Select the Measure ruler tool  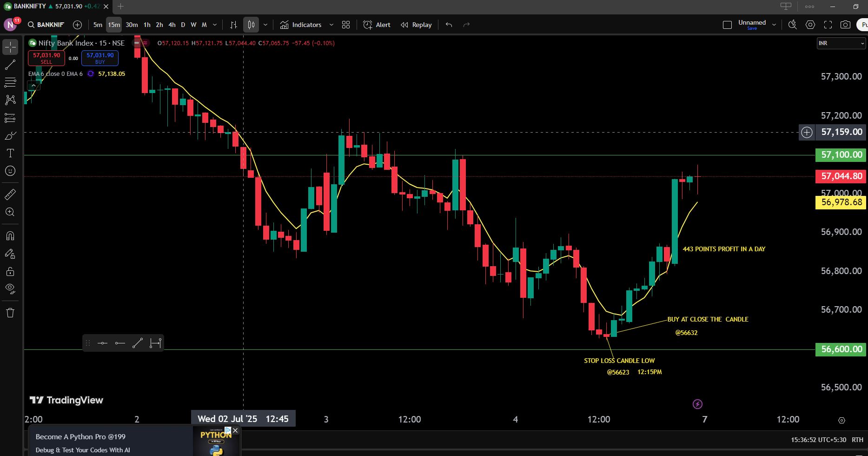[x=10, y=194]
